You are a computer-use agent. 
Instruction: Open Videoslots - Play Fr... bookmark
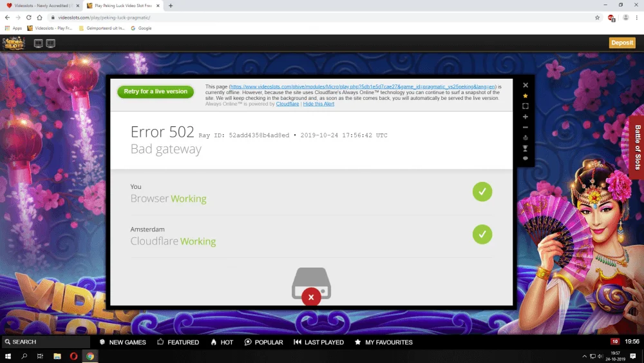coord(50,28)
